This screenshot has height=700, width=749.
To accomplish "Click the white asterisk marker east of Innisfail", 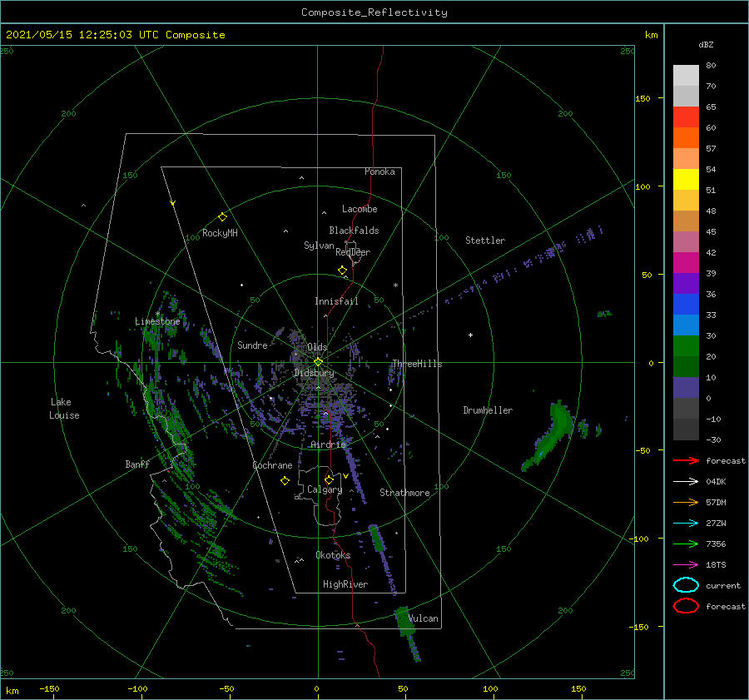I will (x=395, y=285).
